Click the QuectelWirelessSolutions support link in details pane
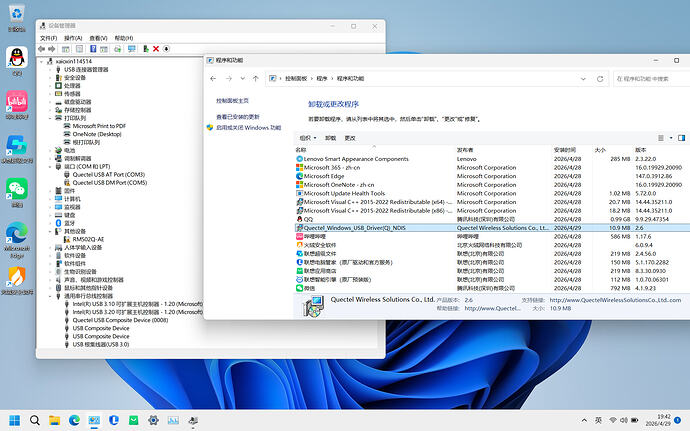Image resolution: width=690 pixels, height=431 pixels. (x=615, y=300)
